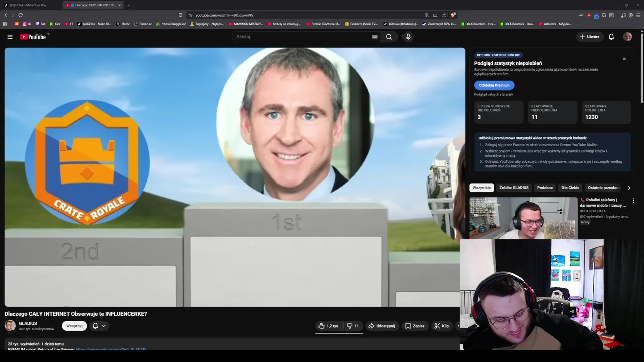Click the Brave shields lion icon
Viewport: 644px width, 362px height.
(453, 15)
